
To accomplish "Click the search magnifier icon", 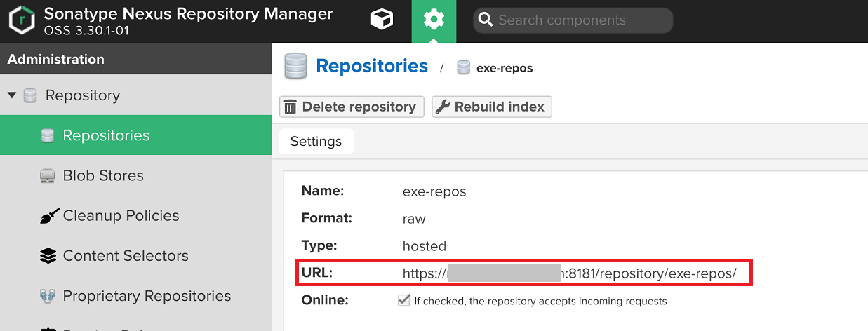I will pos(485,20).
